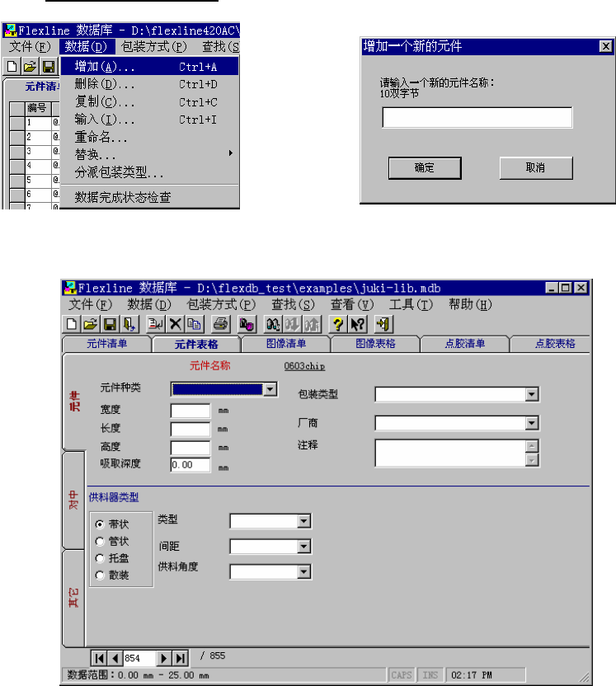Click the printer icon
The width and height of the screenshot is (616, 686).
[220, 324]
